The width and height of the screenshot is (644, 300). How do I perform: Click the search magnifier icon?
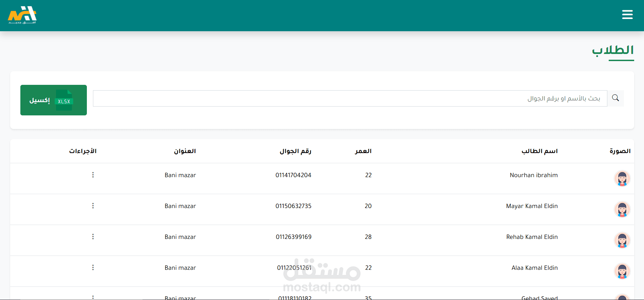tap(615, 98)
